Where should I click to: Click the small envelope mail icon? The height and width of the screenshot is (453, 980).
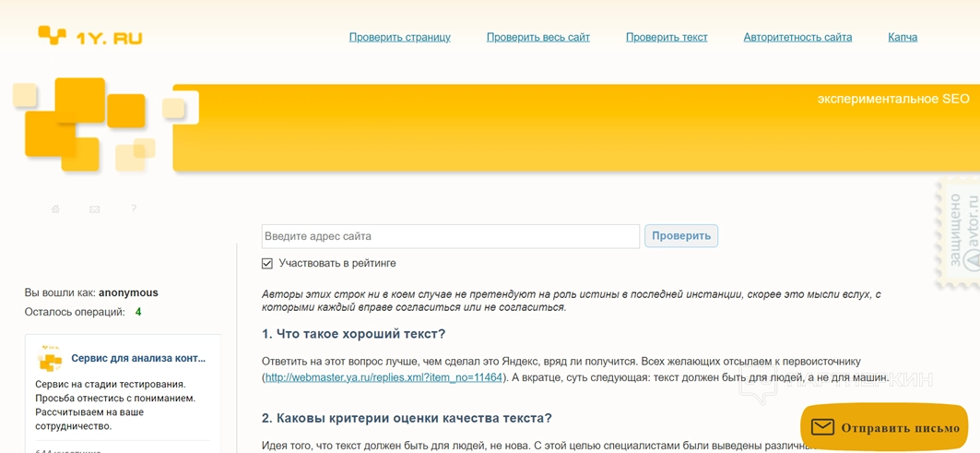click(94, 209)
